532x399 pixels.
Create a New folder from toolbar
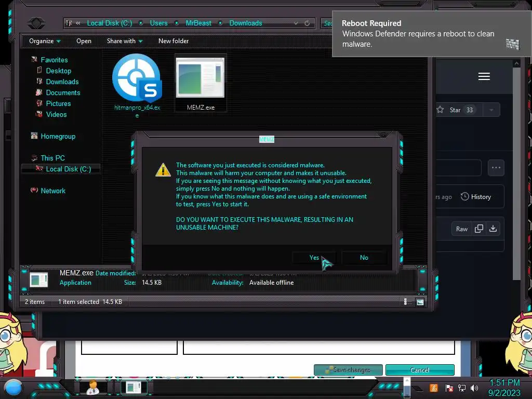click(x=174, y=41)
